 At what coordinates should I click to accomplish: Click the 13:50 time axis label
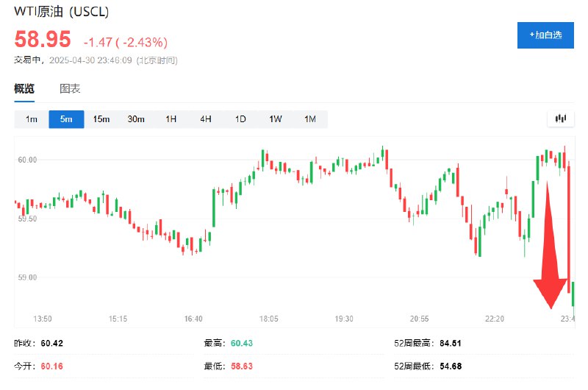coord(43,319)
